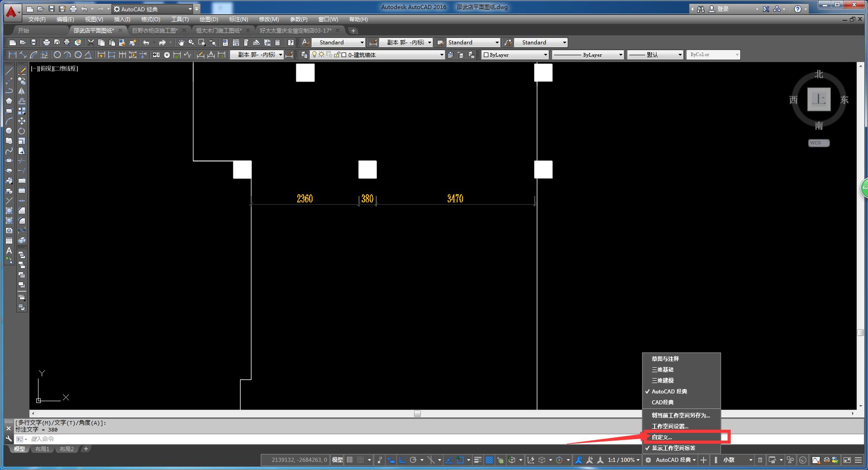The height and width of the screenshot is (470, 868).
Task: Click the QuickCalc calculator icon
Action: (x=277, y=43)
